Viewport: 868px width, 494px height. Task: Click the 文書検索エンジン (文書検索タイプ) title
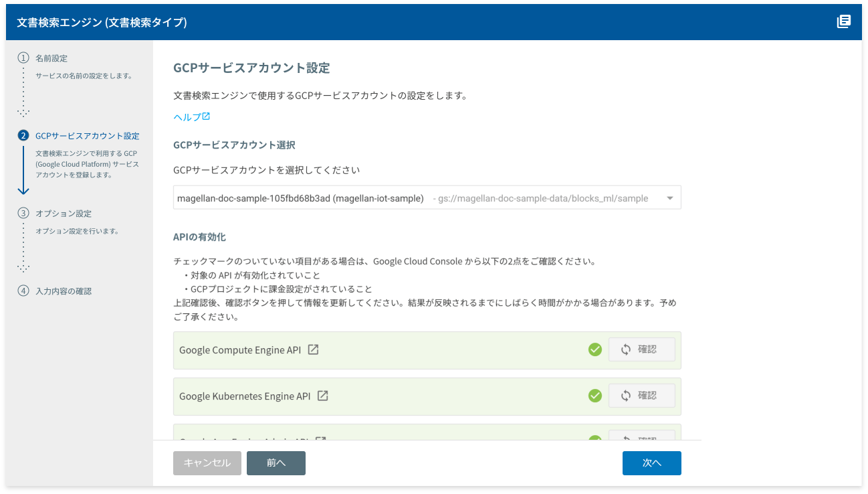pos(102,22)
